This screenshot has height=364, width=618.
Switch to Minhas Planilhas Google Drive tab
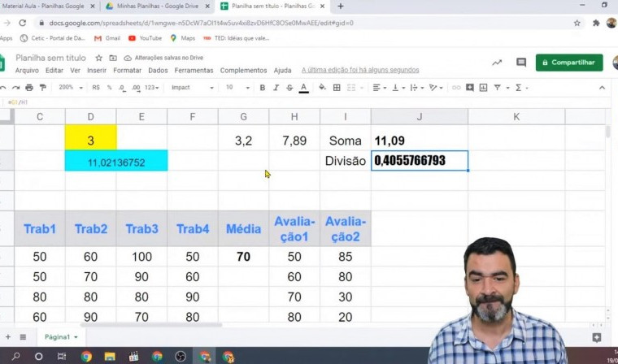[155, 6]
